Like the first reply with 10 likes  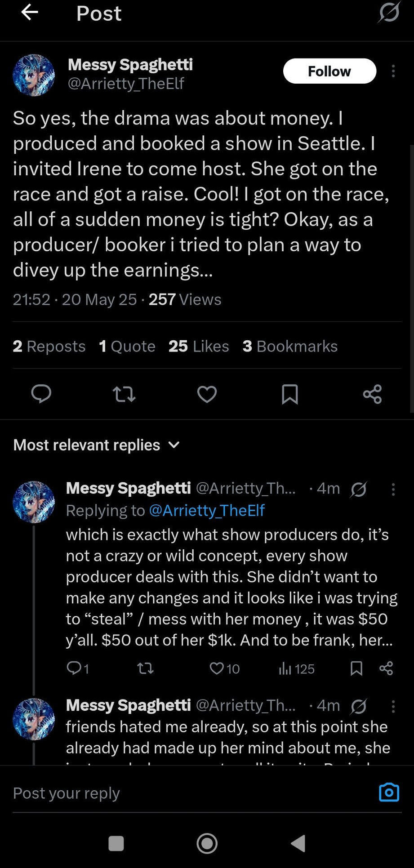217,668
